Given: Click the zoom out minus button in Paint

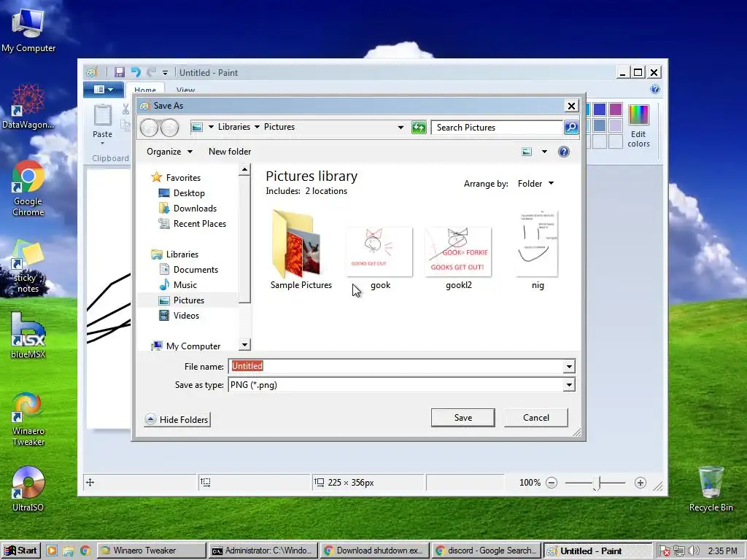Looking at the screenshot, I should tap(551, 483).
